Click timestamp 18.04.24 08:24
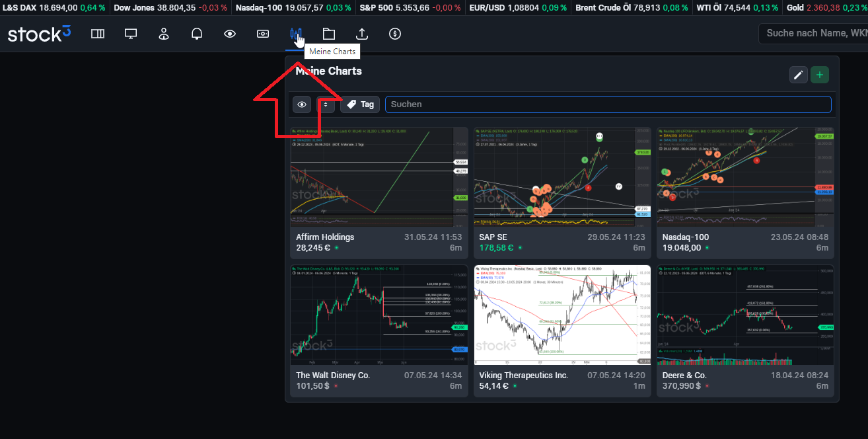The image size is (868, 439). coord(799,375)
